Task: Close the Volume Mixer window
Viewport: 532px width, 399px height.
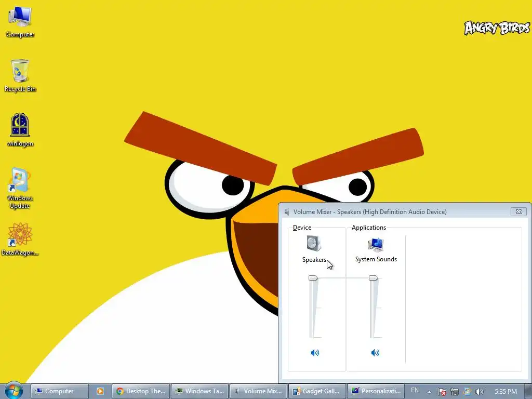Action: (x=518, y=212)
